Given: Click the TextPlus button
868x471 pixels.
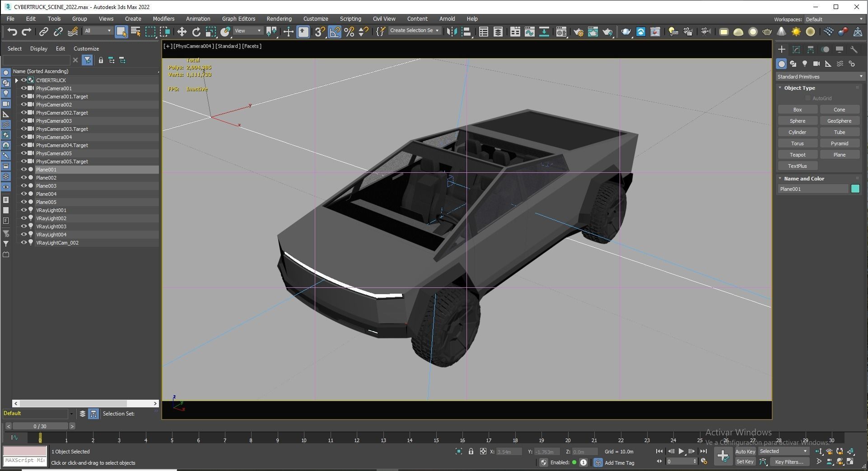Looking at the screenshot, I should (797, 166).
